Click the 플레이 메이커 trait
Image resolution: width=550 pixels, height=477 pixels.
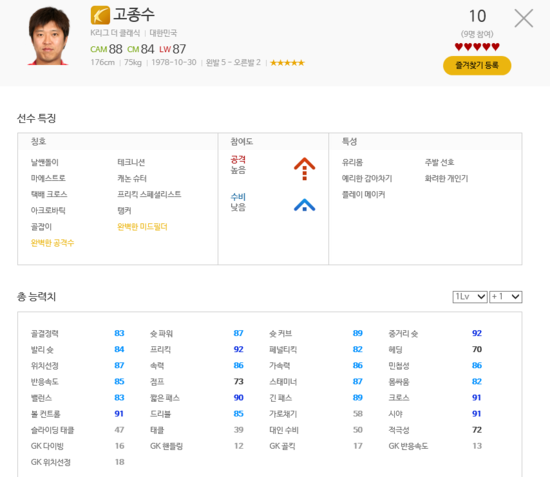point(363,195)
